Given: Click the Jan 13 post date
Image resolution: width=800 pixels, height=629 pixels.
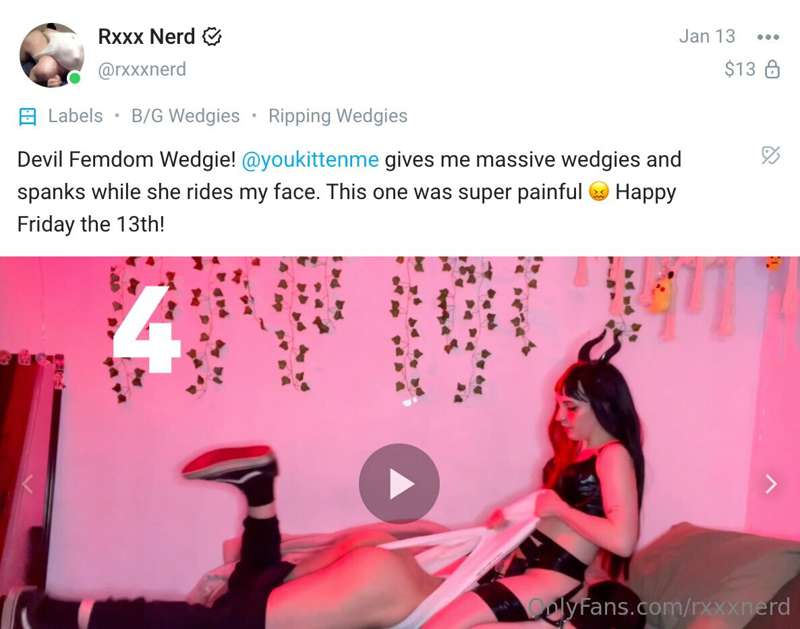Looking at the screenshot, I should (707, 36).
